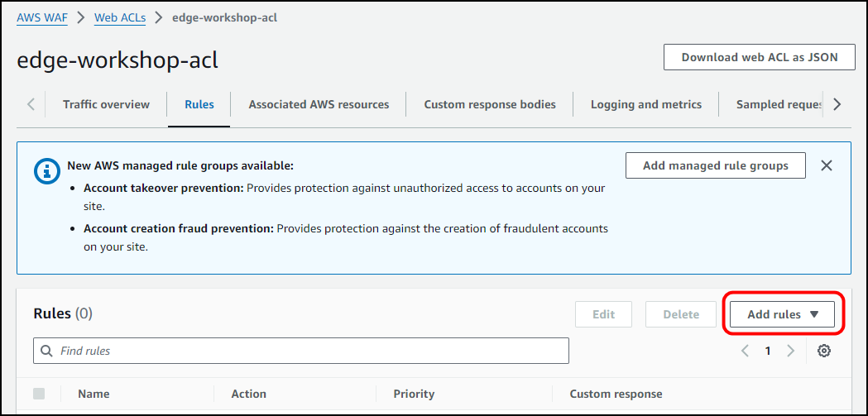Click the disabled Edit button

pos(603,315)
